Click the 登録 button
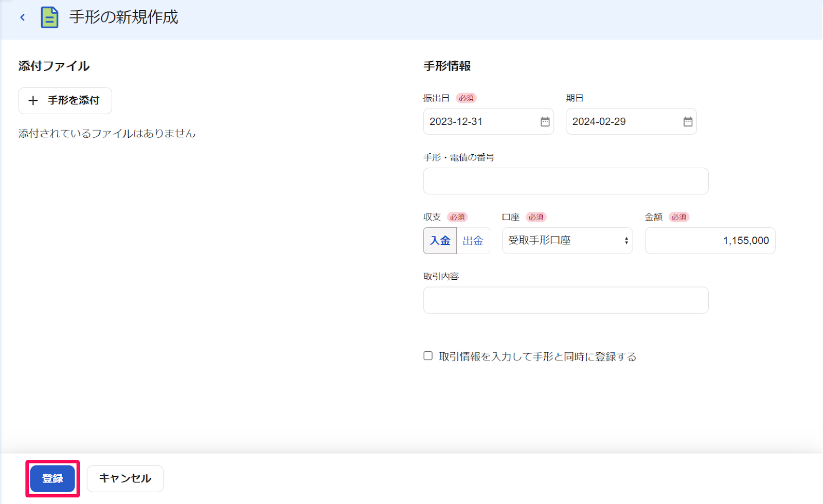 tap(52, 479)
